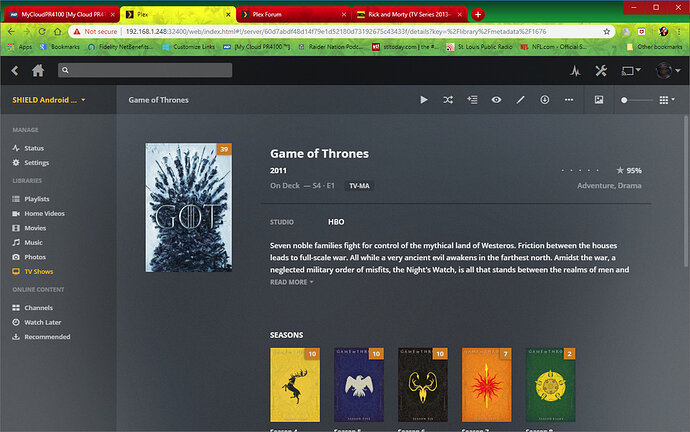Image resolution: width=690 pixels, height=432 pixels.
Task: Expand the SHIELD Android server dropdown
Action: click(x=48, y=100)
